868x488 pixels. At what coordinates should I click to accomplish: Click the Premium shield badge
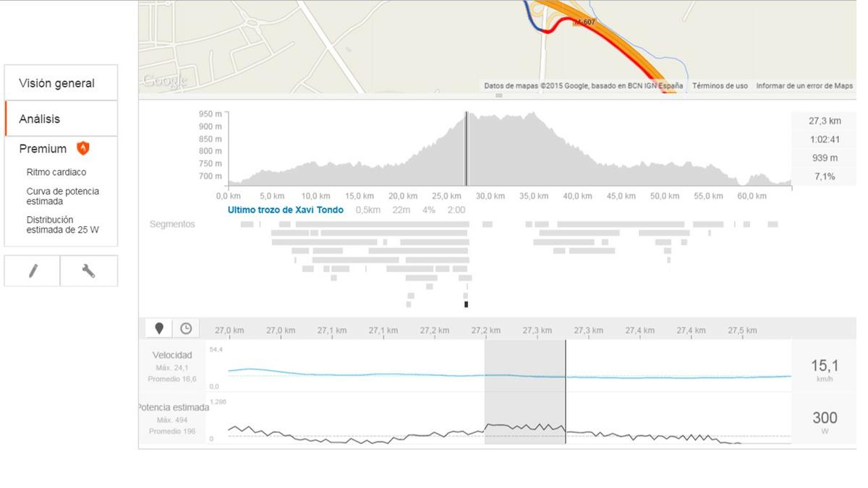point(82,149)
